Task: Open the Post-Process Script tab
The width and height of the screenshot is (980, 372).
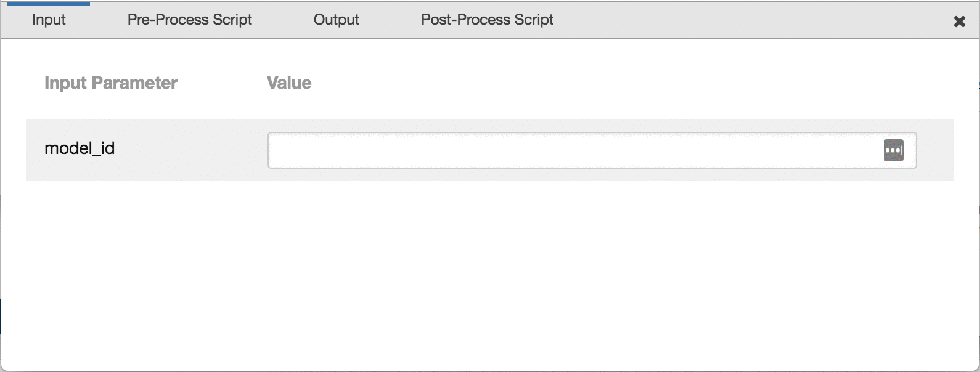Action: [487, 20]
